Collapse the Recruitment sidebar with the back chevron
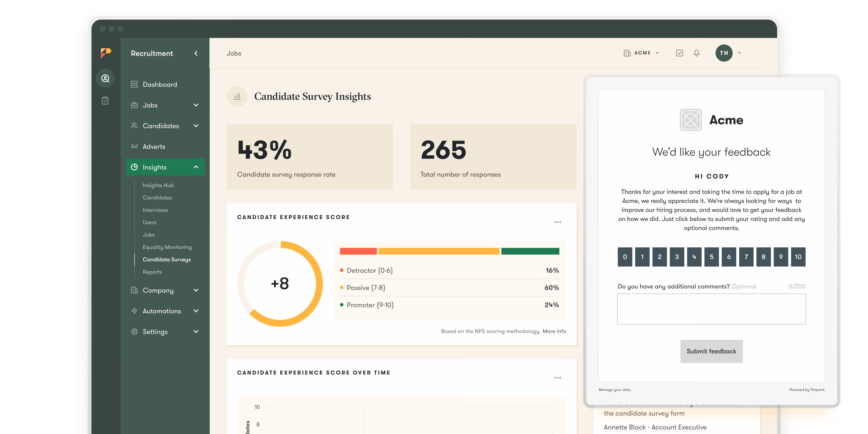 (196, 53)
